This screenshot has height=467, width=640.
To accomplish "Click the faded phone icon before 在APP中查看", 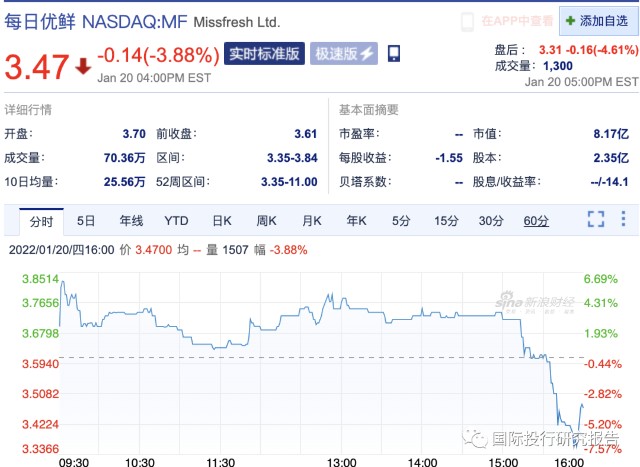I will (467, 22).
